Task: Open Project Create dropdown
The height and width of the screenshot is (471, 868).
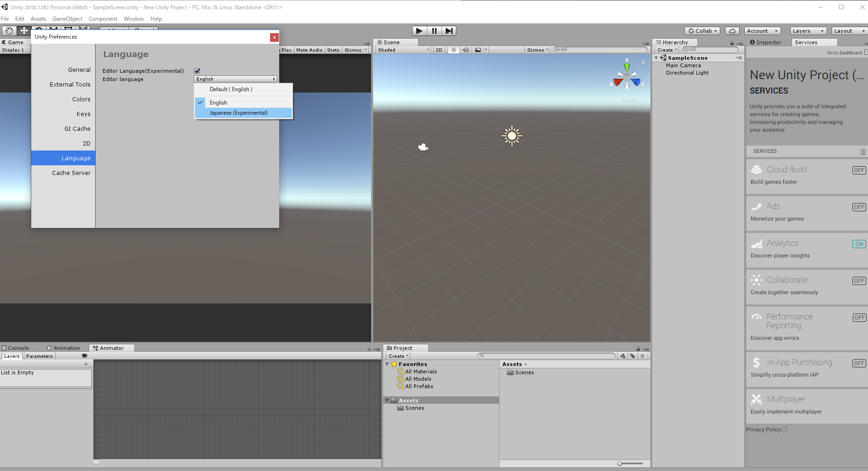Action: (398, 356)
